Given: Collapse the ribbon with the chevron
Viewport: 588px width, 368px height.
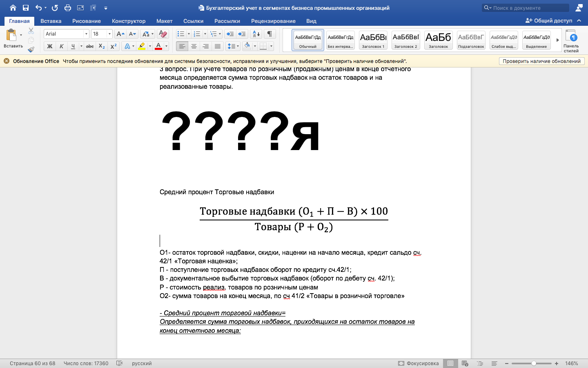Looking at the screenshot, I should pyautogui.click(x=579, y=20).
